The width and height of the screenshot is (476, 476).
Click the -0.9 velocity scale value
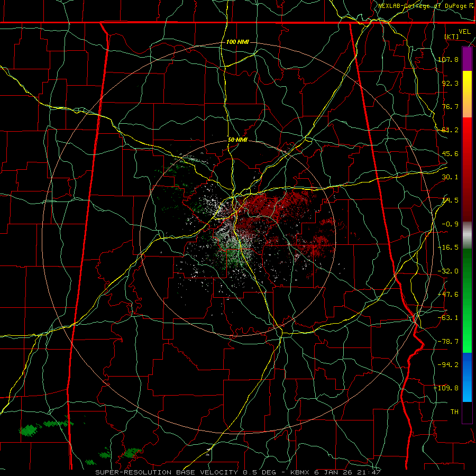coord(450,224)
